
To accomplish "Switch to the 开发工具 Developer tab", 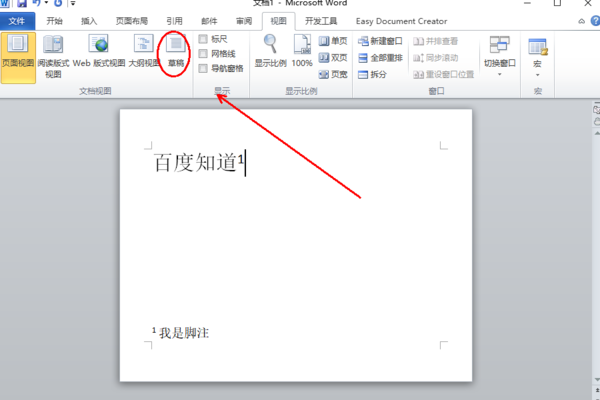I will click(321, 21).
